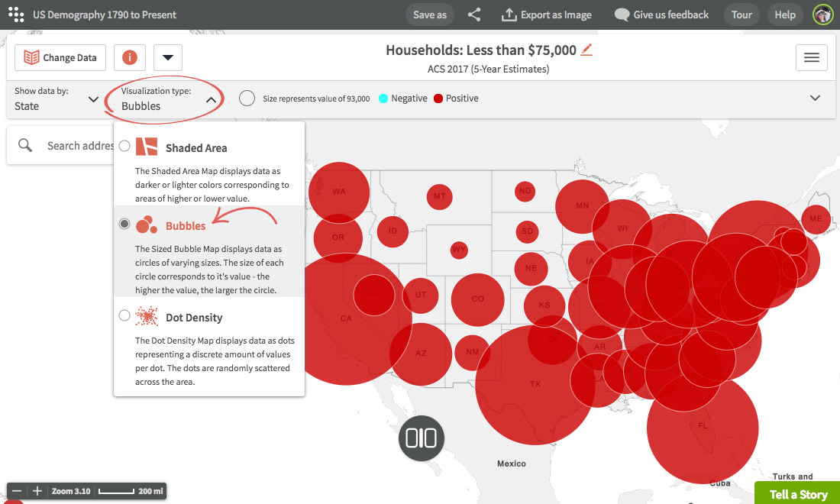Screen dimensions: 840x504
Task: Click the NE state bubble
Action: (531, 268)
